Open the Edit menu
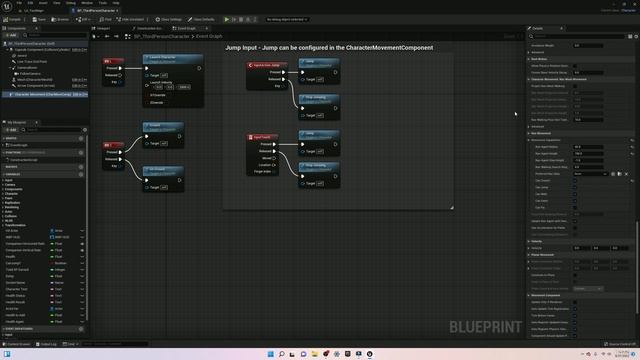640x360 pixels. point(30,3)
